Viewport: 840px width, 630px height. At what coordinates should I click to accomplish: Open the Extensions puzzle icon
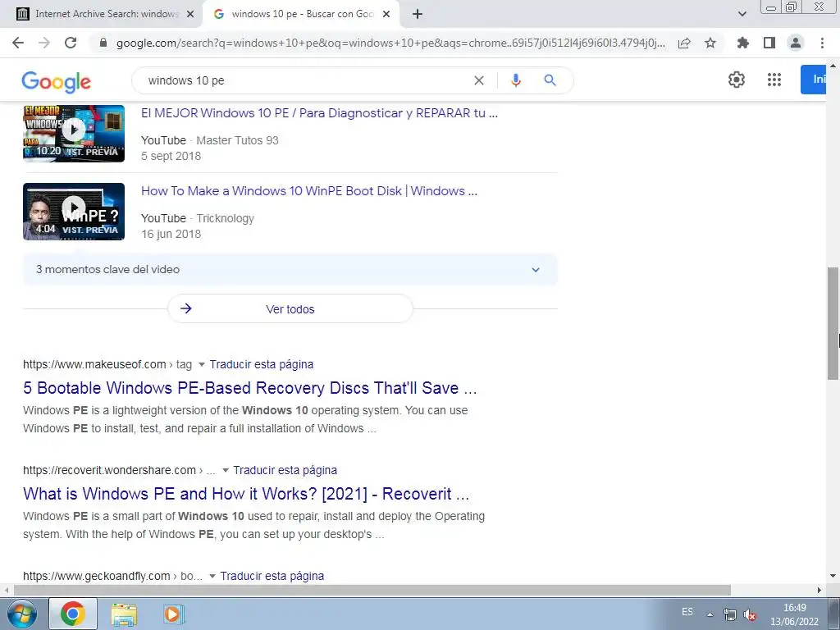743,43
